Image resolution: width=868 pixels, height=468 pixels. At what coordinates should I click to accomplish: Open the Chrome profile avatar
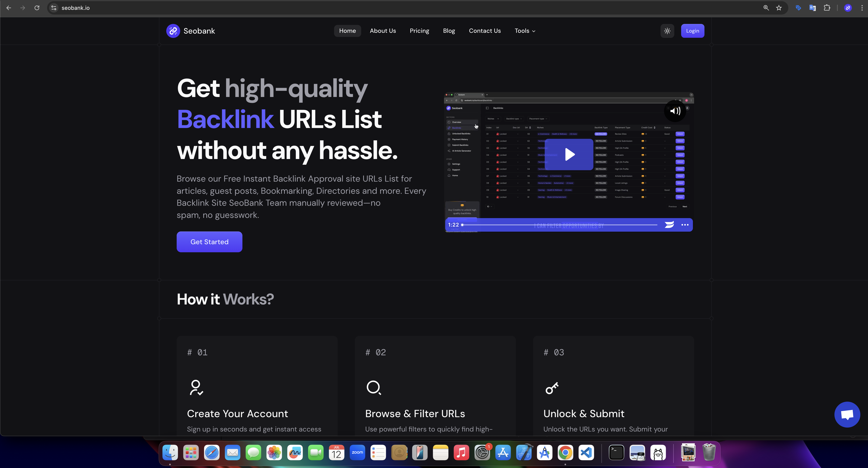pos(848,8)
